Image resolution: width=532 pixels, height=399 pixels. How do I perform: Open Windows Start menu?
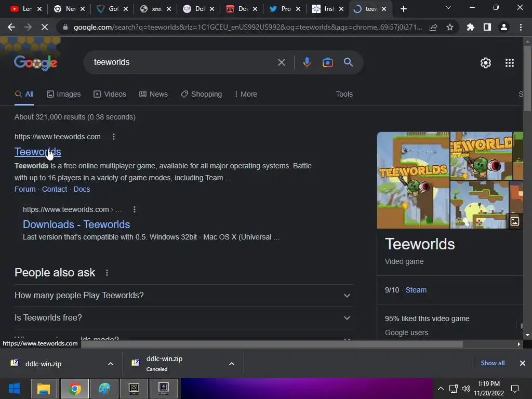[x=14, y=389]
